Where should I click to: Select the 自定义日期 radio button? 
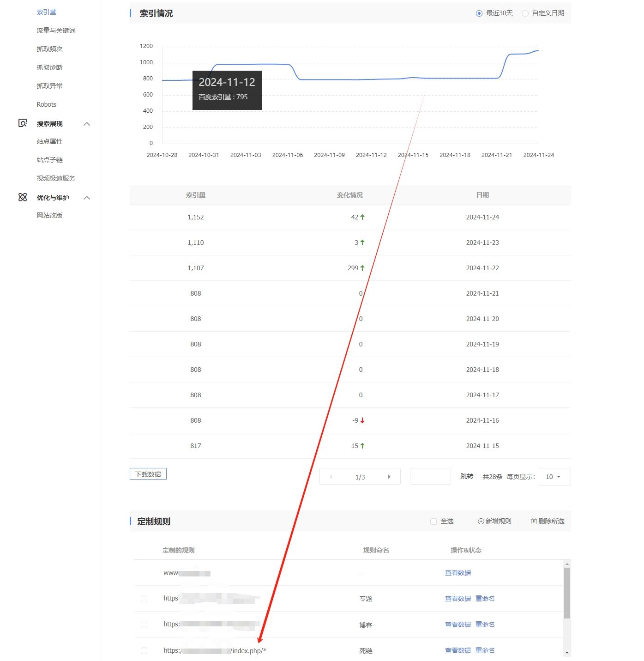pyautogui.click(x=525, y=13)
